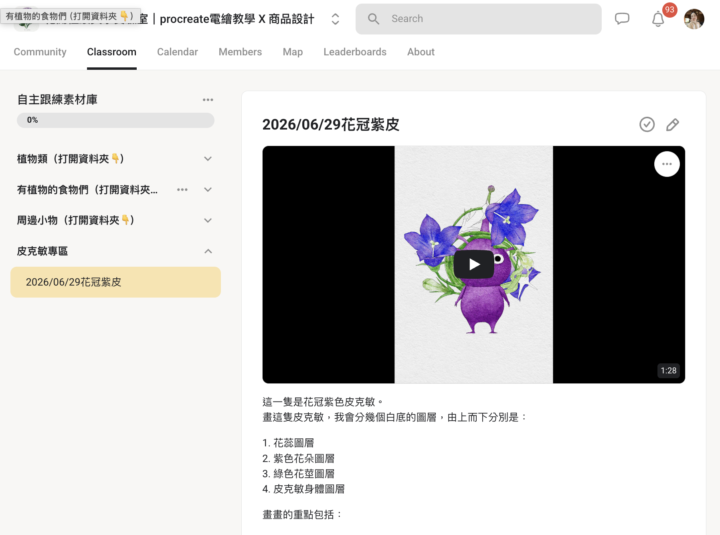Open the community switcher up-down arrows

point(335,19)
